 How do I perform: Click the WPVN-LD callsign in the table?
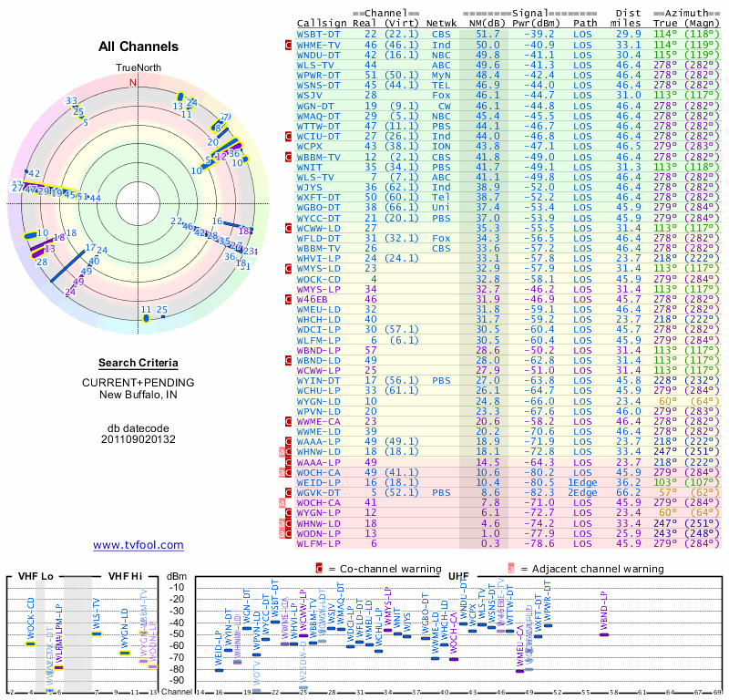point(318,411)
